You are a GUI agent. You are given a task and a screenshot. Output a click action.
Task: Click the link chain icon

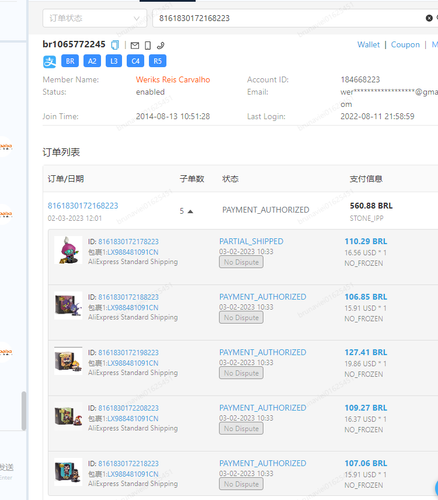[x=161, y=45]
